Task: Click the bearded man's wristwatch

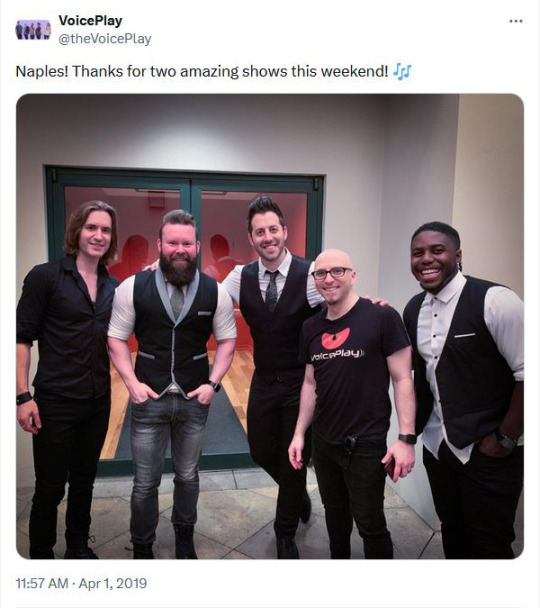Action: tap(214, 386)
